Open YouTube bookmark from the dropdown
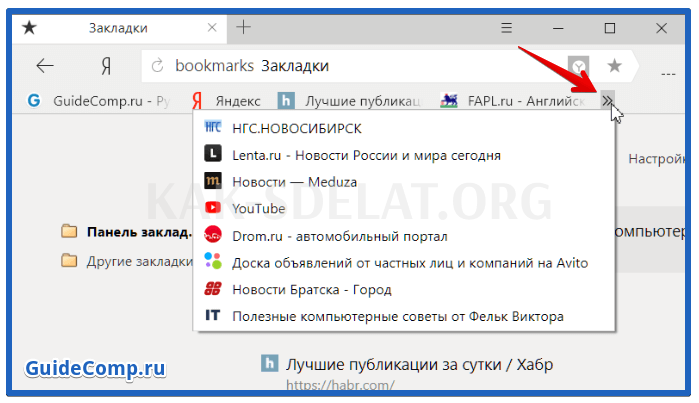The image size is (699, 403). point(404,209)
